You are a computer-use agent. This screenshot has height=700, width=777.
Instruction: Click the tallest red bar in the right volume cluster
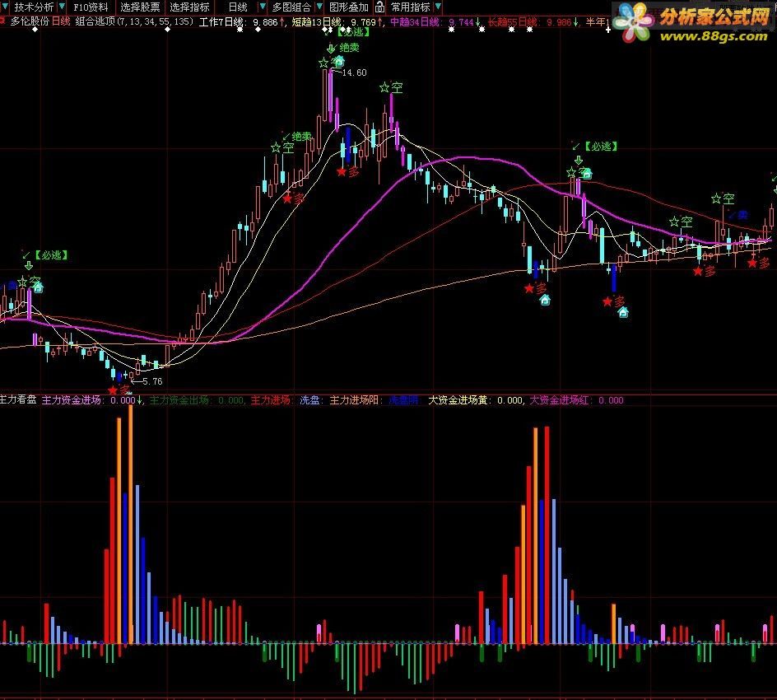pos(547,535)
